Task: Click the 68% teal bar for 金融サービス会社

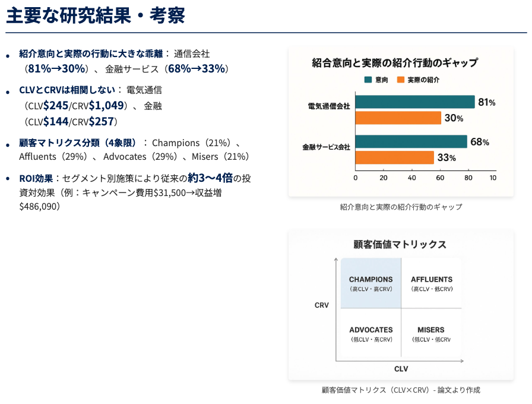Action: tap(411, 142)
